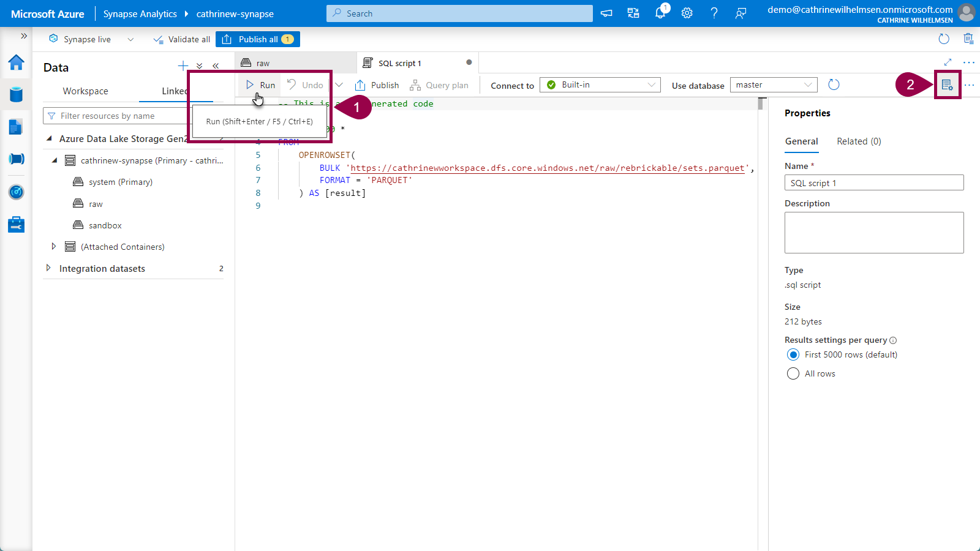
Task: Open the Connect to Built-in dropdown
Action: click(600, 85)
